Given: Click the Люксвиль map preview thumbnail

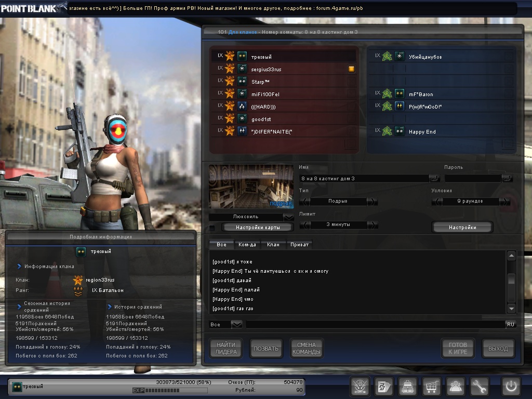Looking at the screenshot, I should click(251, 187).
